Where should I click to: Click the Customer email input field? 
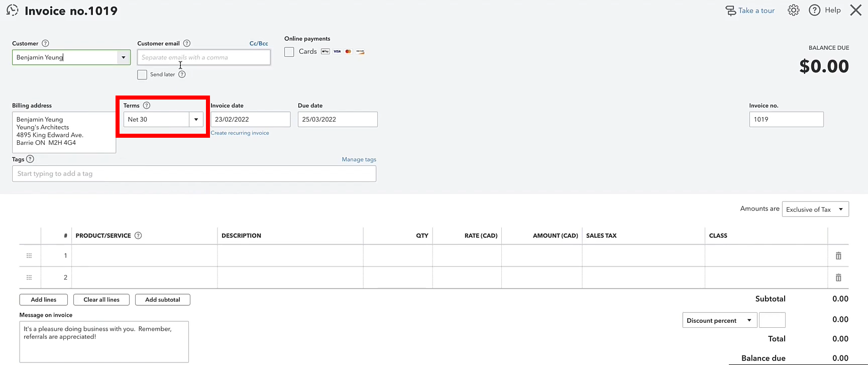[x=204, y=57]
